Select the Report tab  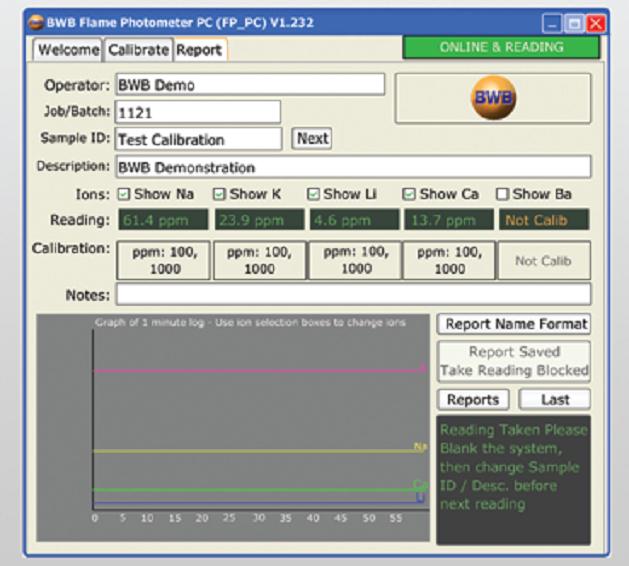[199, 50]
